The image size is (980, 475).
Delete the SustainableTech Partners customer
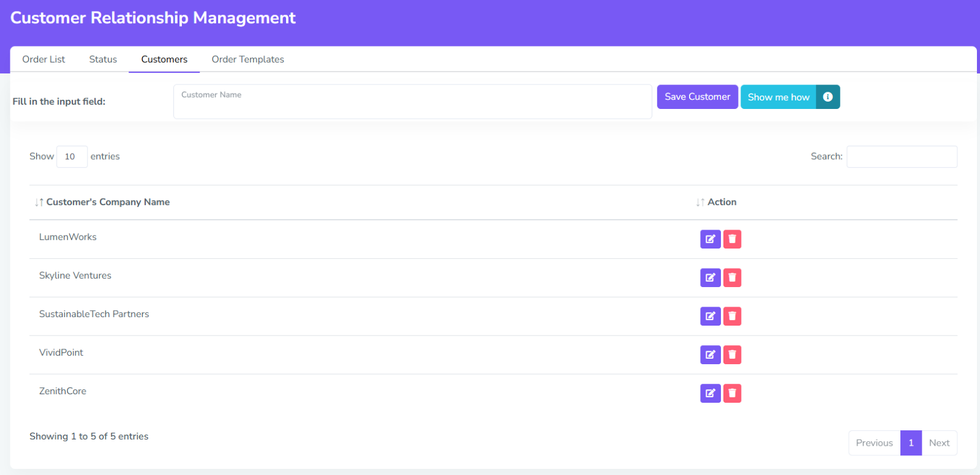click(x=732, y=316)
